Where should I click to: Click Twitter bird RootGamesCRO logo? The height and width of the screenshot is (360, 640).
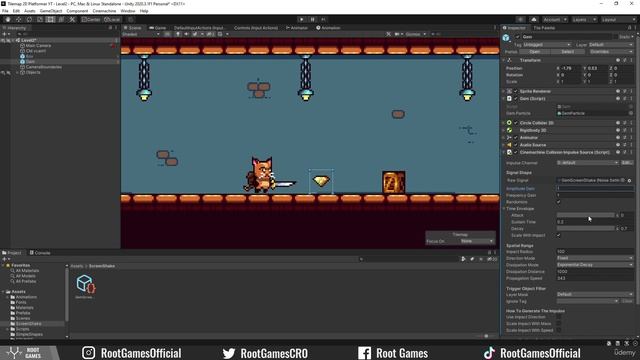click(229, 353)
